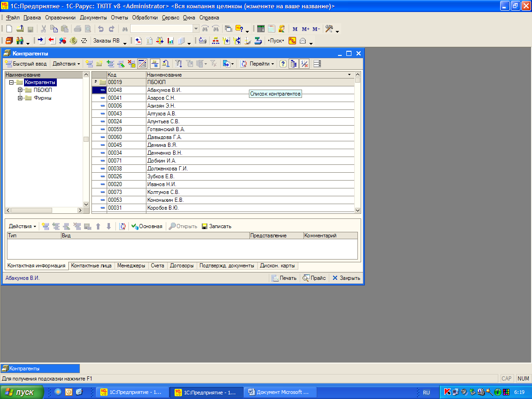The width and height of the screenshot is (532, 399).
Task: Click the scissors Cut icon
Action: (x=43, y=29)
